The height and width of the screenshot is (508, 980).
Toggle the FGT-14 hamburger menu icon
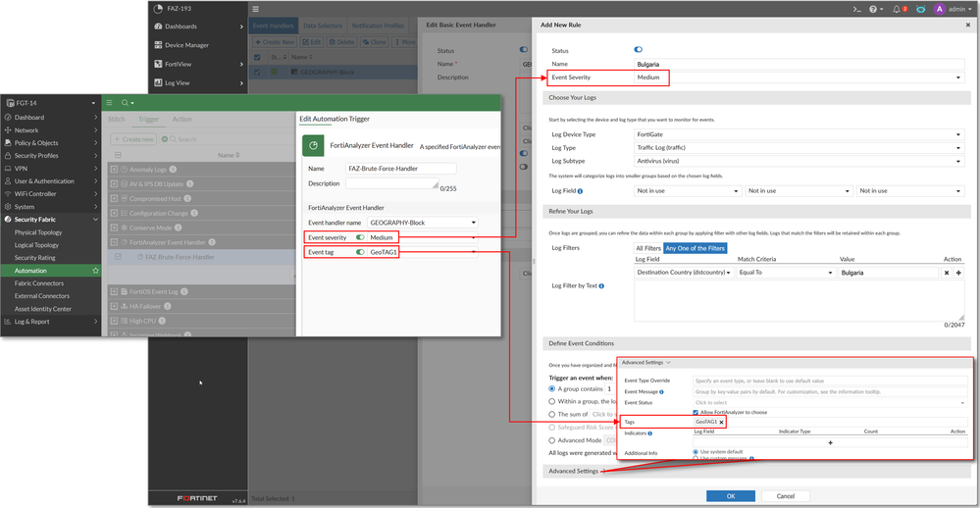click(109, 102)
